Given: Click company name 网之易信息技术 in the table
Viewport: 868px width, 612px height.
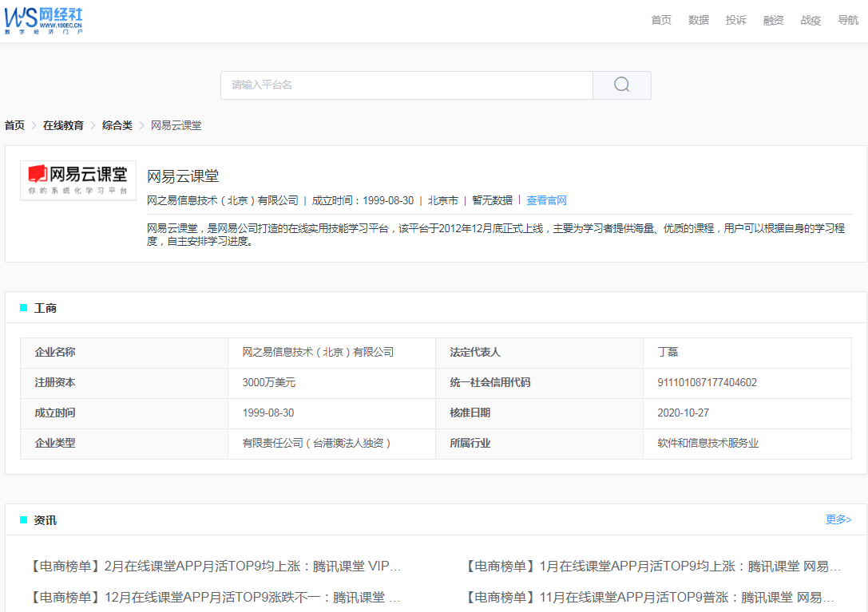Looking at the screenshot, I should point(318,352).
